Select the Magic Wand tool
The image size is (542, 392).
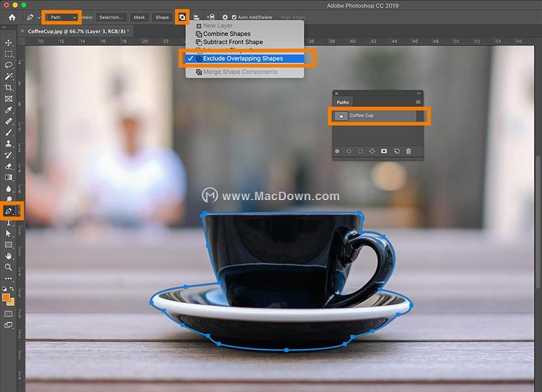click(x=8, y=76)
